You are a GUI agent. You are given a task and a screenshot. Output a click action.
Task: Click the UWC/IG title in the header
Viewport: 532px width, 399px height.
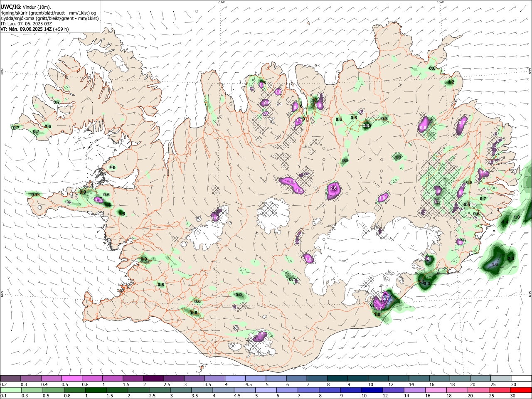click(9, 7)
